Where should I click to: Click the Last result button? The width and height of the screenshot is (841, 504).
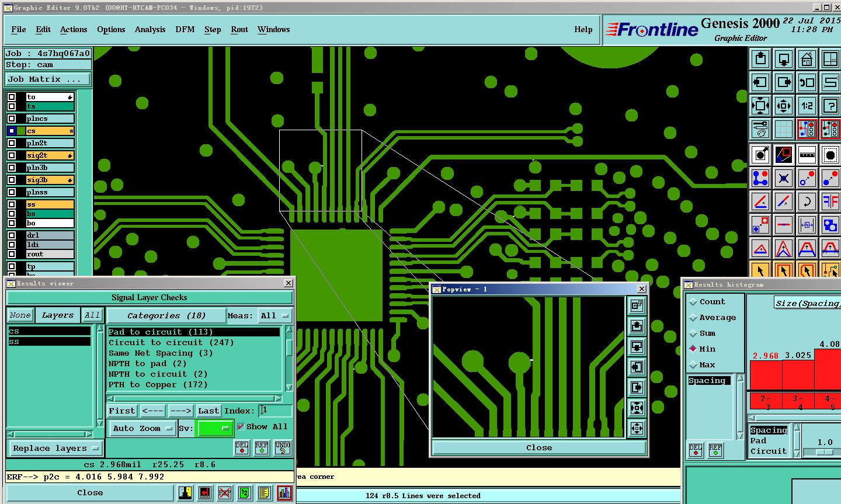pos(208,411)
